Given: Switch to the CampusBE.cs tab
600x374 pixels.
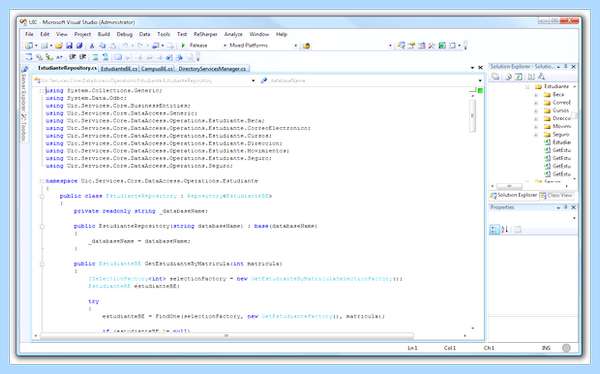Looking at the screenshot, I should 157,69.
